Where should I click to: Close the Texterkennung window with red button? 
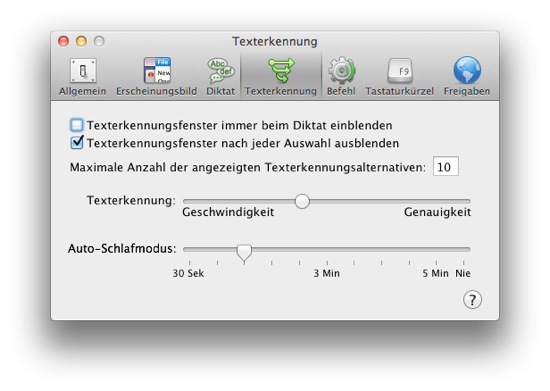[63, 41]
